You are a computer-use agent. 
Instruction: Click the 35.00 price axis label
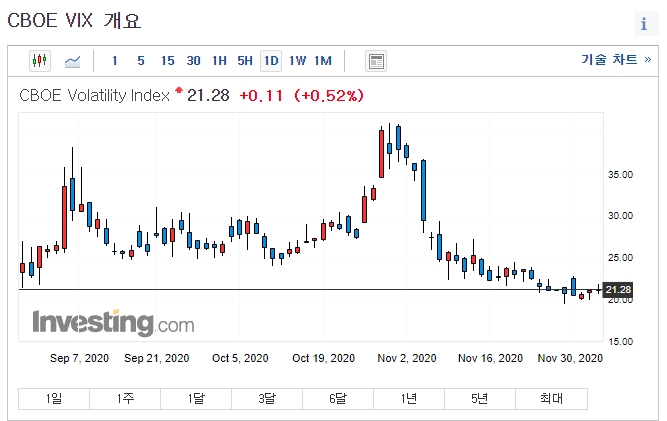620,175
